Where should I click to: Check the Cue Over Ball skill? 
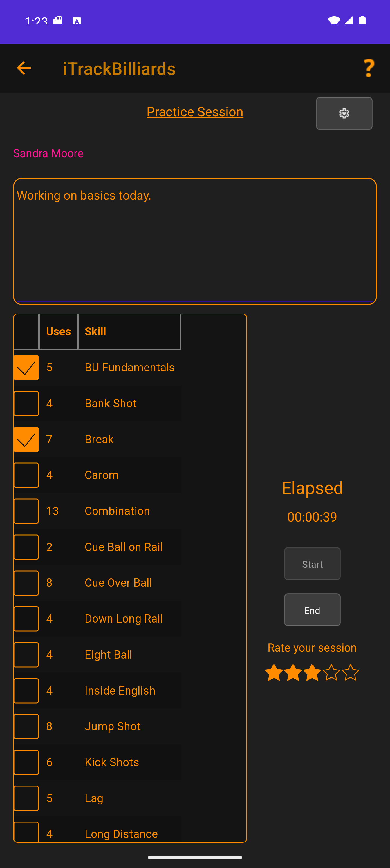pyautogui.click(x=26, y=583)
